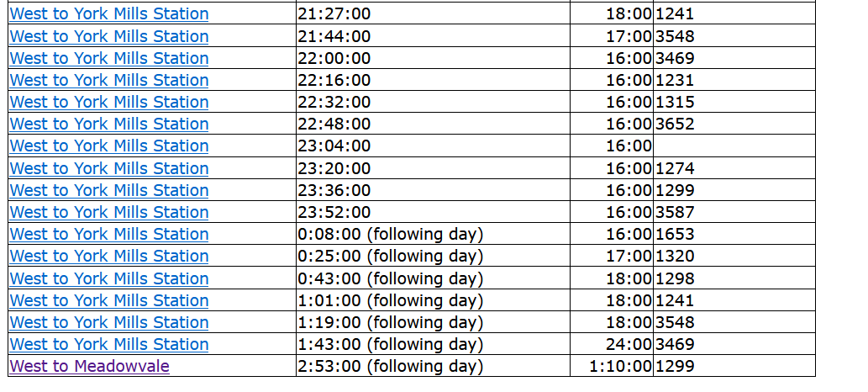Click York Mills Station link for 21:44:00 trip
The image size is (868, 392).
click(x=108, y=36)
